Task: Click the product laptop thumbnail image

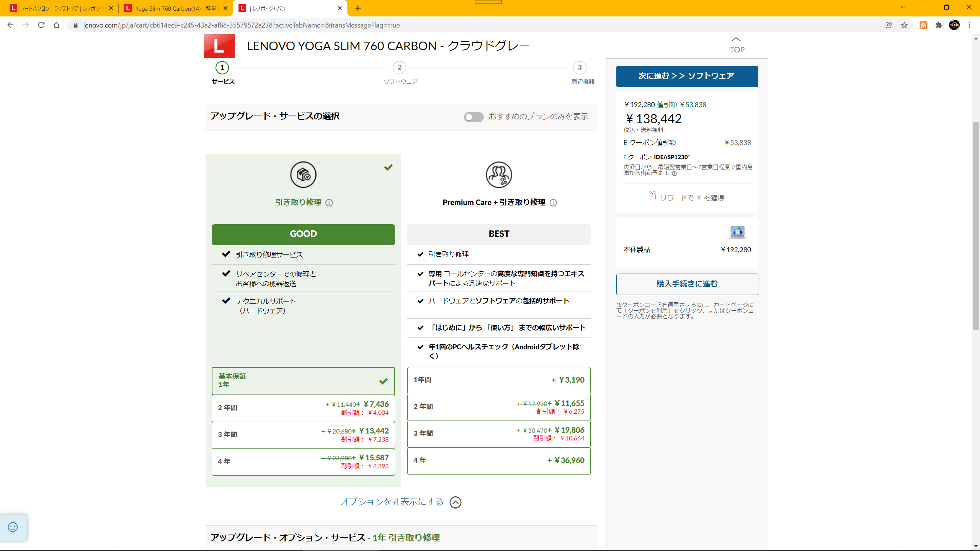Action: coord(737,232)
